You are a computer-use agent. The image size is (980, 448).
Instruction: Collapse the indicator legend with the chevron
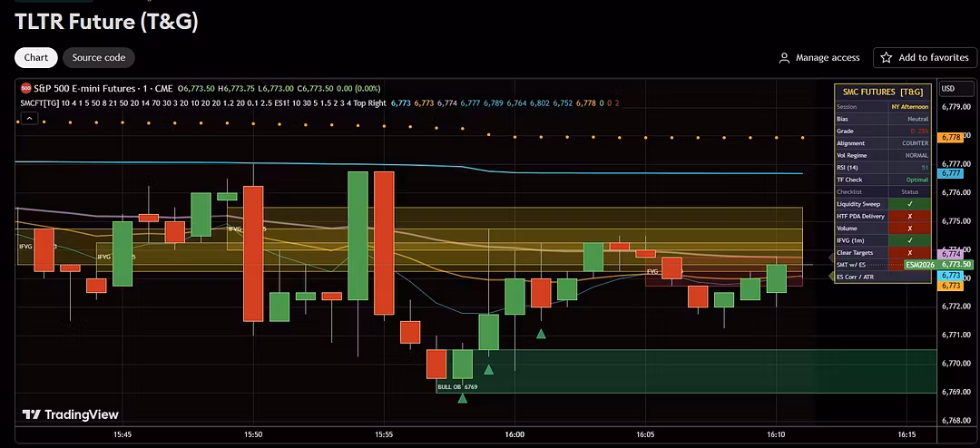29,118
